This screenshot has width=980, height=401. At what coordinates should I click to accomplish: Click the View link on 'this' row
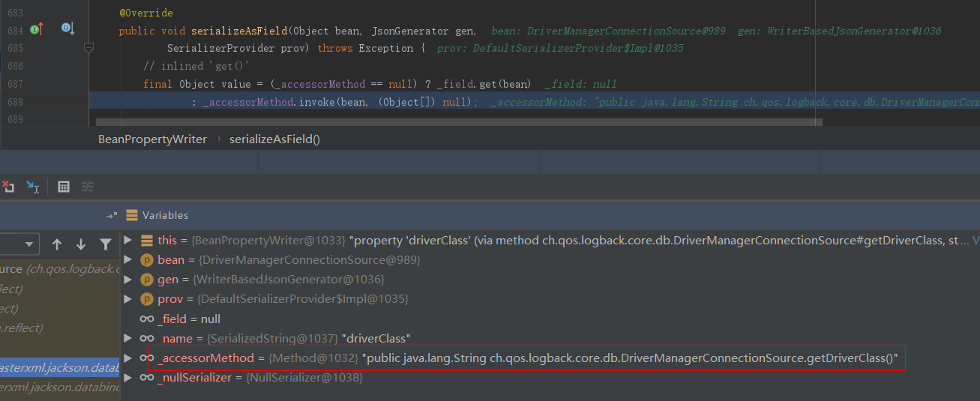coord(975,241)
